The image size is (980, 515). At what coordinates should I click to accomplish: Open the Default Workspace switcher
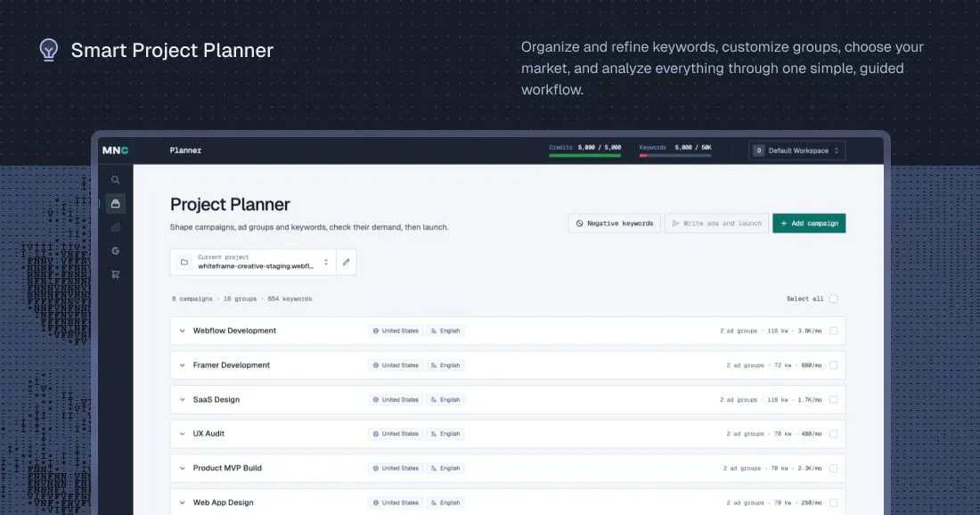tap(796, 151)
